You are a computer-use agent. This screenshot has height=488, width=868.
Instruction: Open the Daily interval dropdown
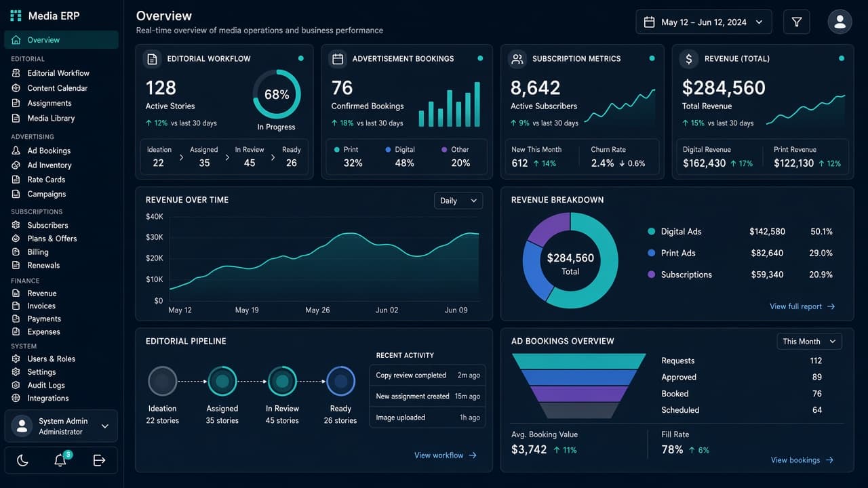(458, 201)
